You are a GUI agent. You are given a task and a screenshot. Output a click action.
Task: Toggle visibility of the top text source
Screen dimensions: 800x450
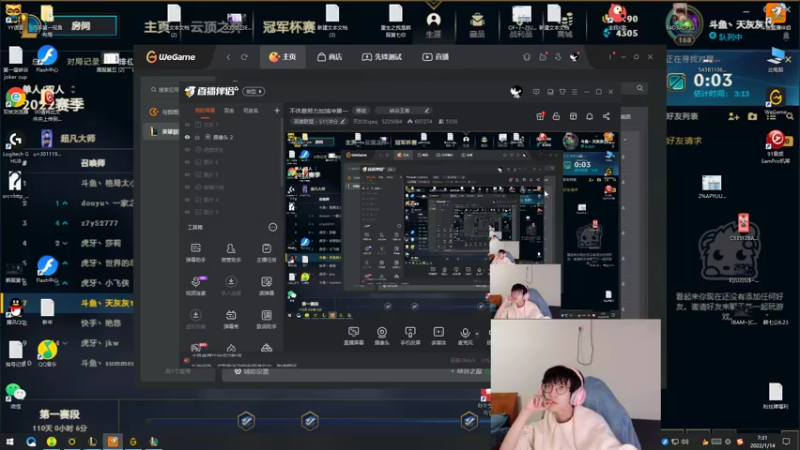coord(187,124)
